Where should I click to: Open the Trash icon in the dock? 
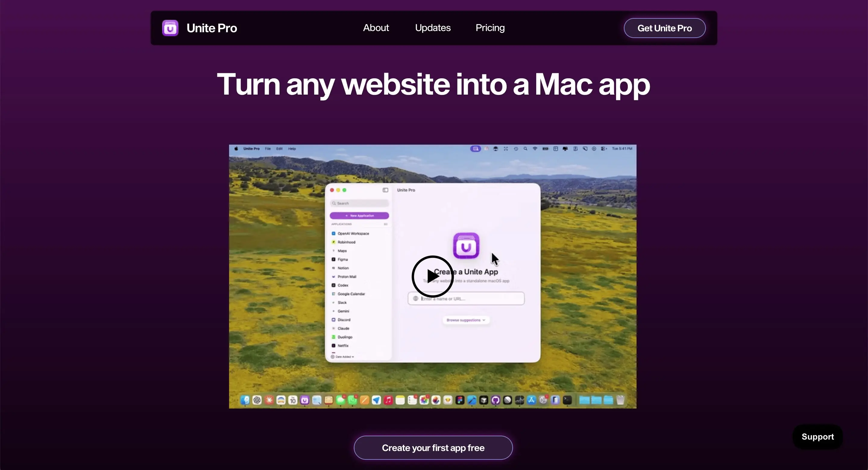(x=620, y=400)
